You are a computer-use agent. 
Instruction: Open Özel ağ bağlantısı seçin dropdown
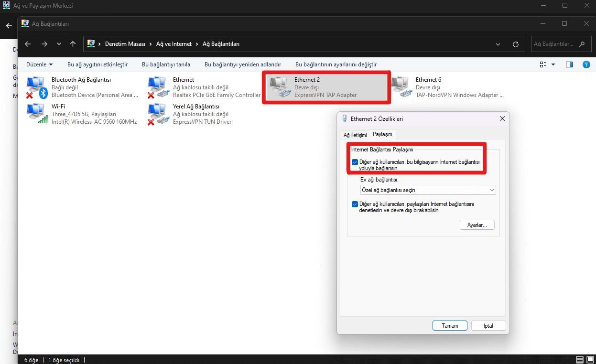pos(428,190)
